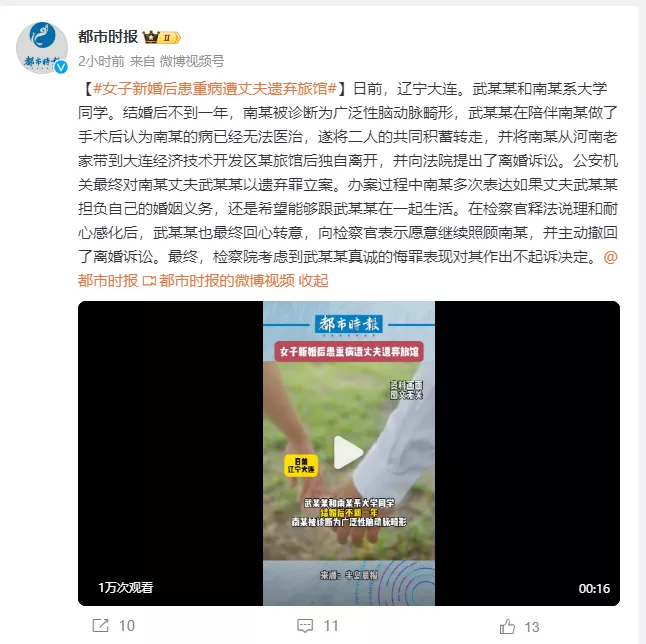Click the blue verified V badge
The width and height of the screenshot is (646, 644).
coord(61,67)
